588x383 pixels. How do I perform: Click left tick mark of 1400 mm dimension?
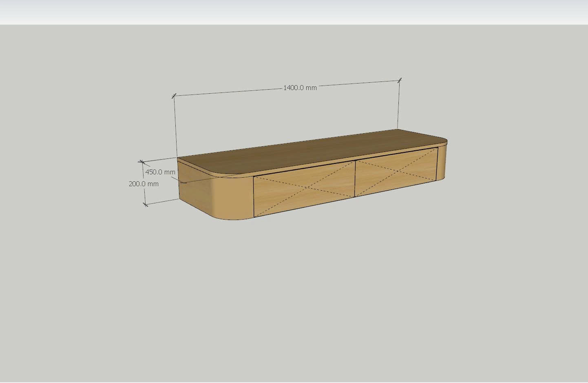pyautogui.click(x=174, y=96)
